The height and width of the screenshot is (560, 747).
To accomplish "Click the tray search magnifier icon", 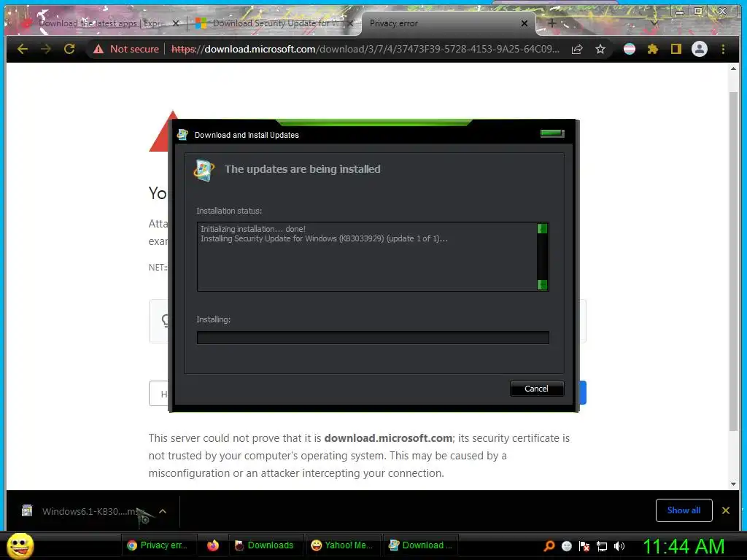I will (x=549, y=546).
